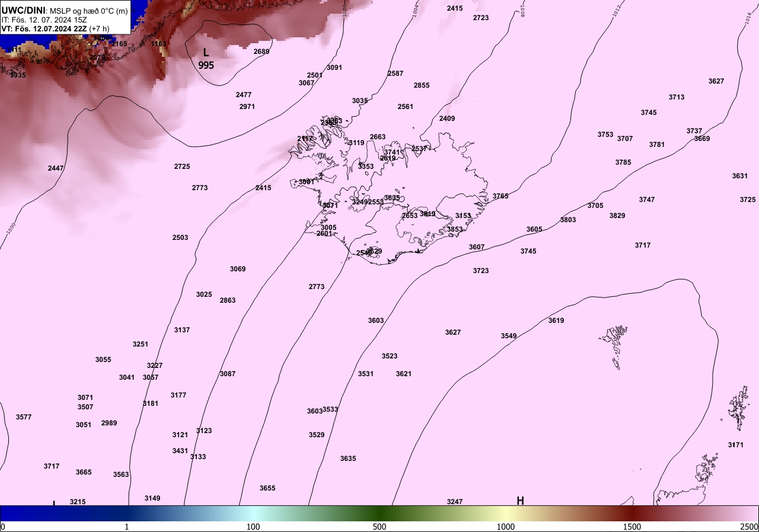Click the 2725 label west of Iceland
This screenshot has height=532, width=759.
click(x=182, y=166)
